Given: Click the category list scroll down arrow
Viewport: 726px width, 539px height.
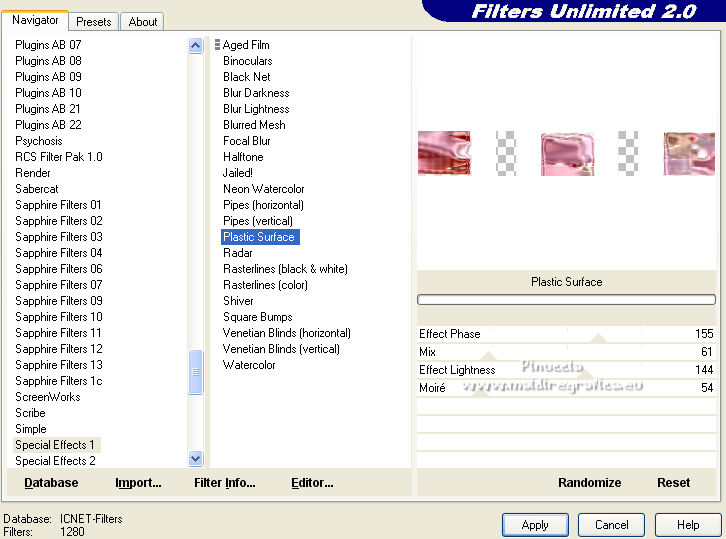Looking at the screenshot, I should coord(195,458).
